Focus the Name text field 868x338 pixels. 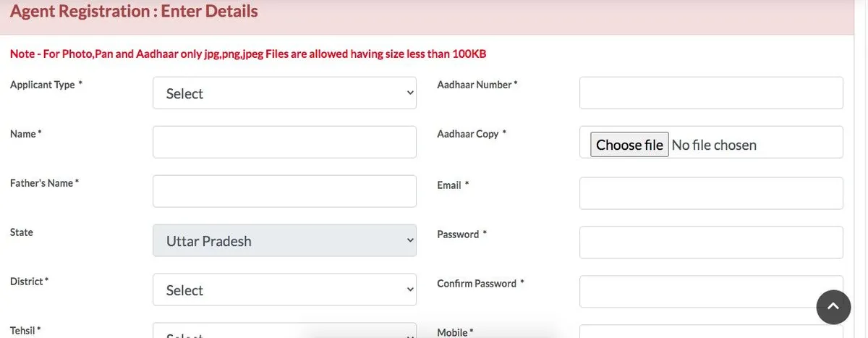tap(284, 143)
